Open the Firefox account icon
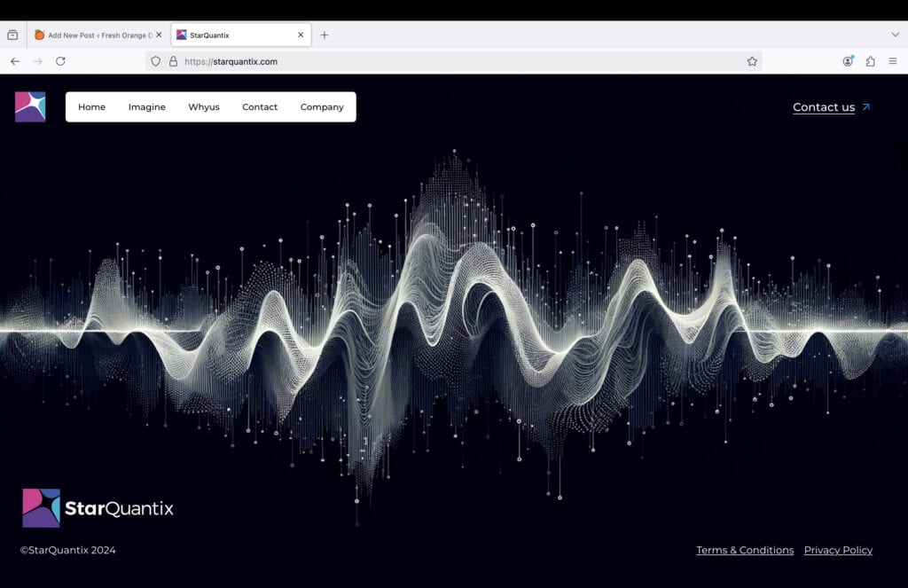908x588 pixels. 848,61
